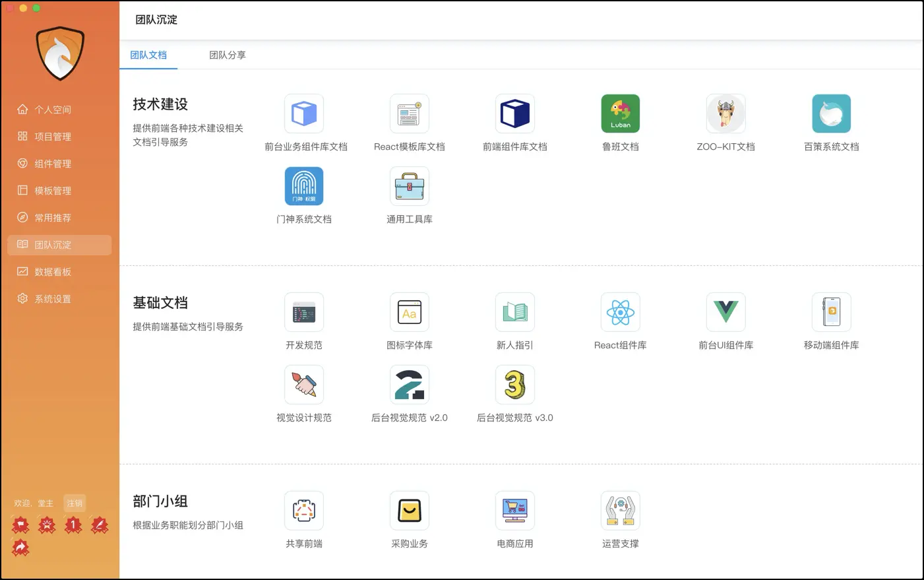Open 系统设置 in sidebar
This screenshot has height=580, width=924.
(x=59, y=299)
